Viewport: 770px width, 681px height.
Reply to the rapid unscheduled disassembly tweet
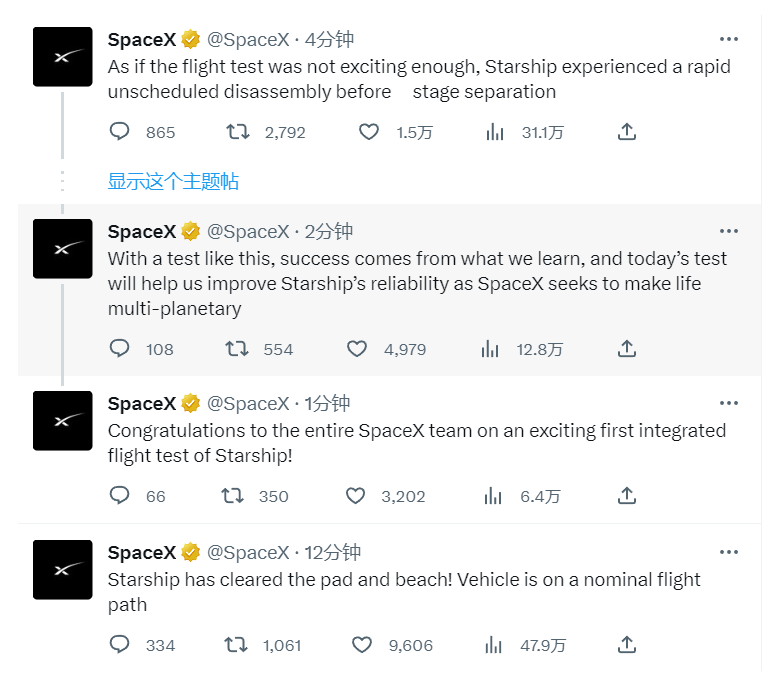tap(120, 132)
